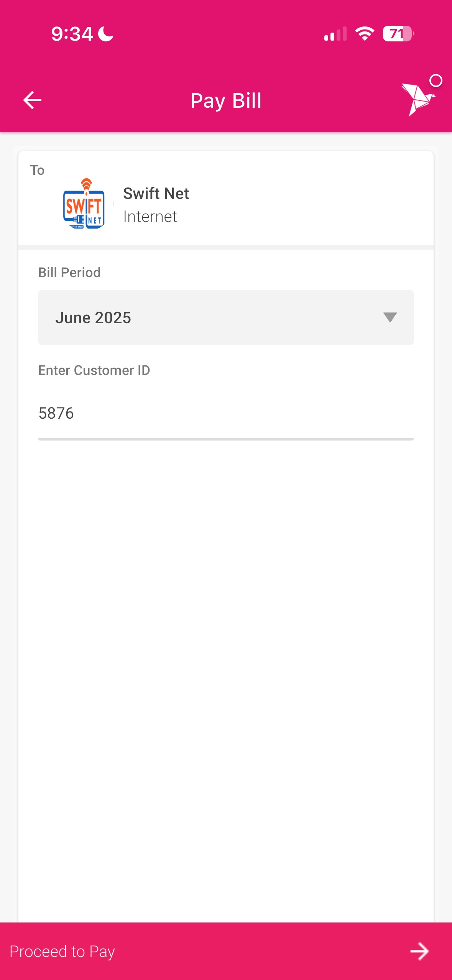The height and width of the screenshot is (980, 452).
Task: Tap the Bill Period label
Action: tap(69, 273)
